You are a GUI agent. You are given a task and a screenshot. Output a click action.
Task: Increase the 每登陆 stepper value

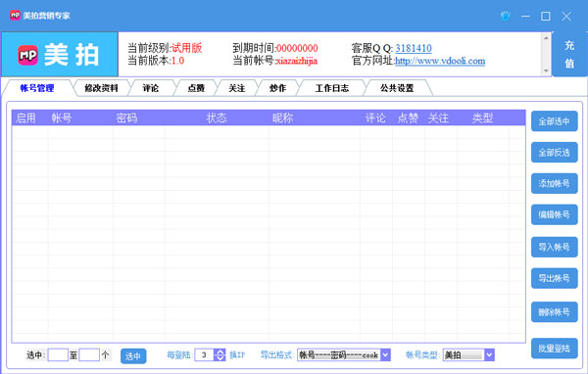click(220, 351)
